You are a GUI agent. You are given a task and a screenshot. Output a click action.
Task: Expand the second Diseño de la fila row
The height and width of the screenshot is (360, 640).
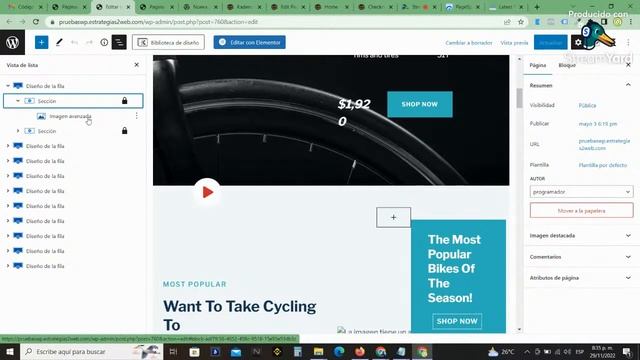(x=8, y=146)
